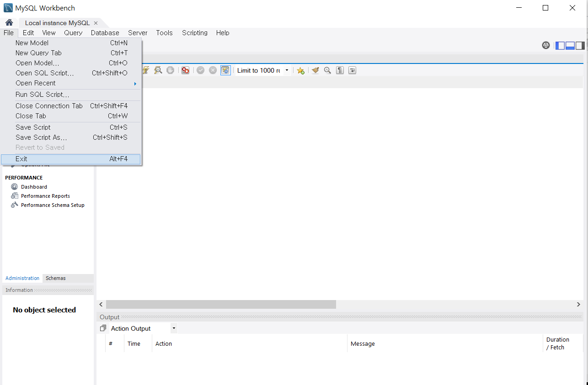
Task: Open the View menu
Action: [x=49, y=33]
